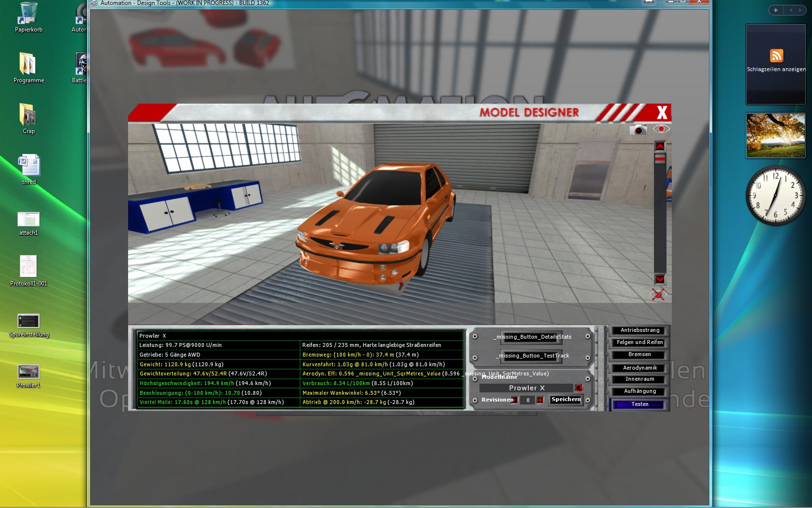Click the Automation window title bar icon
Viewport: 812px width, 508px height.
[94, 3]
